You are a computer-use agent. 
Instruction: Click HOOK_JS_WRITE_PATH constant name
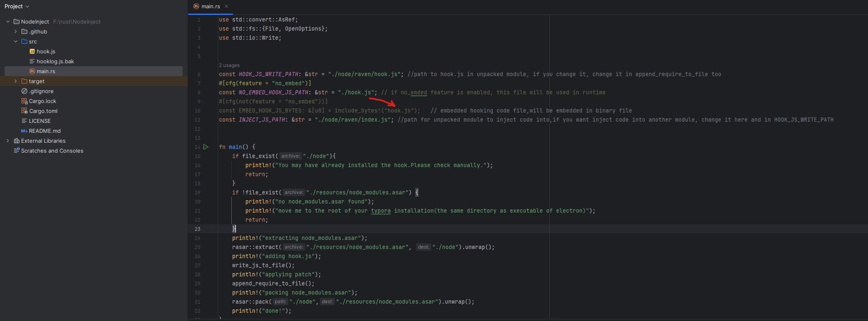[269, 74]
